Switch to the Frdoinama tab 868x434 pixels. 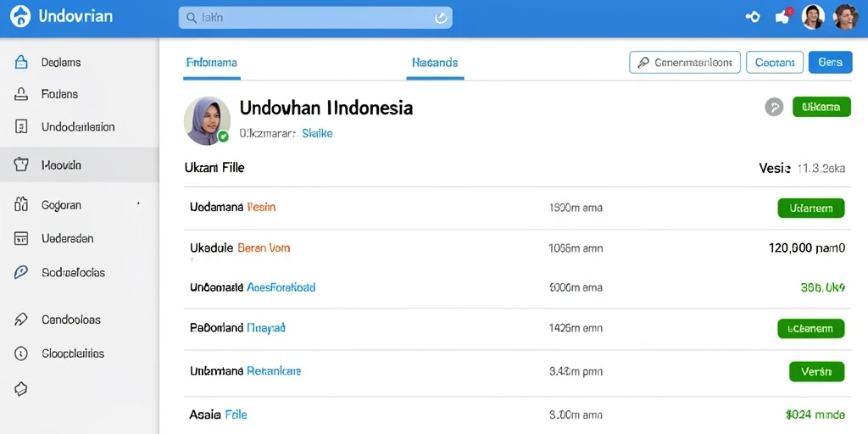coord(211,63)
